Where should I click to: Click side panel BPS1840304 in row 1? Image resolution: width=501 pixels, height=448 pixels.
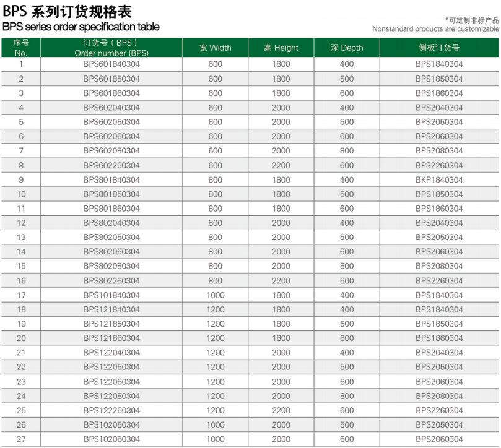[439, 64]
